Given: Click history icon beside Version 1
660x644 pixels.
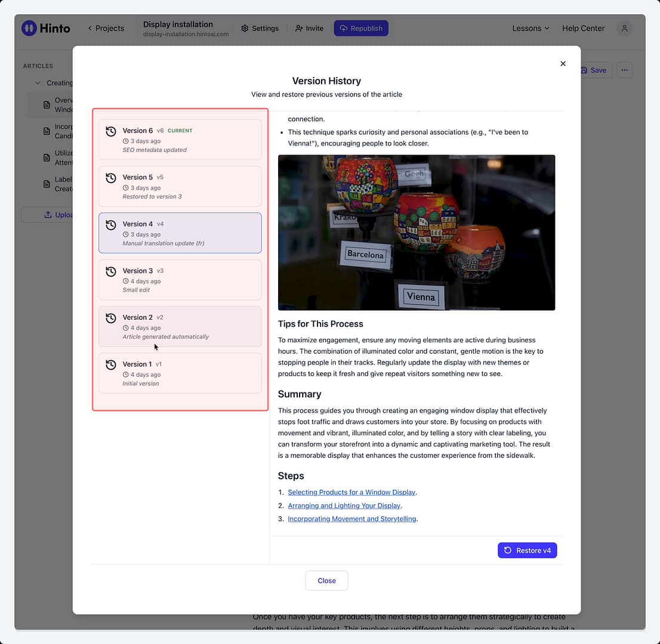Looking at the screenshot, I should coord(111,365).
